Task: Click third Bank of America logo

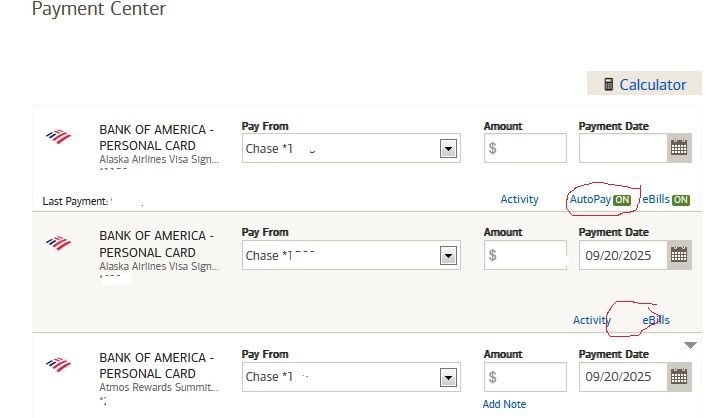Action: click(x=59, y=364)
